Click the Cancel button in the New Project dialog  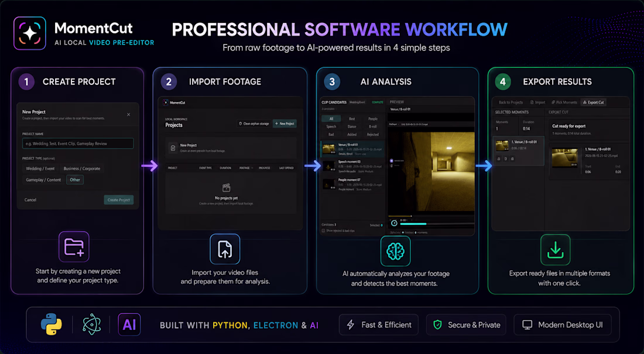click(30, 200)
